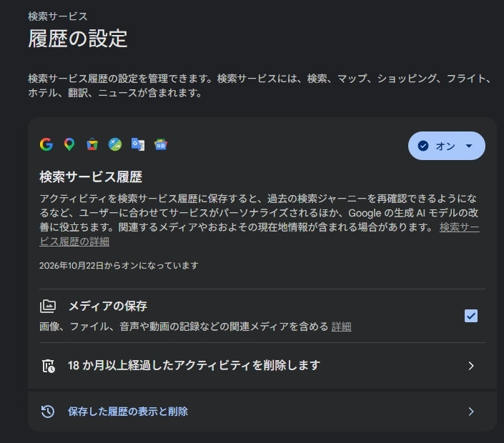504x443 pixels.
Task: Open 保存した履歴の表示と削除
Action: point(262,412)
